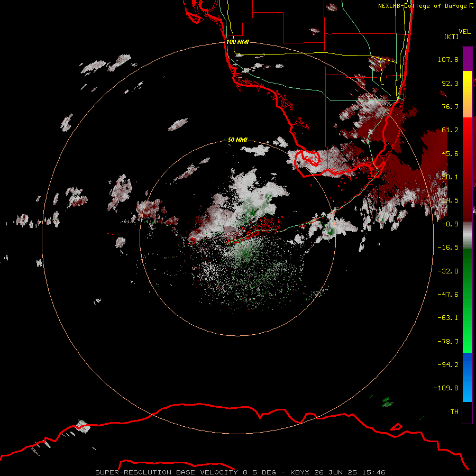Click the -94.2 velocity scale value
Image resolution: width=476 pixels, height=476 pixels.
(x=448, y=365)
